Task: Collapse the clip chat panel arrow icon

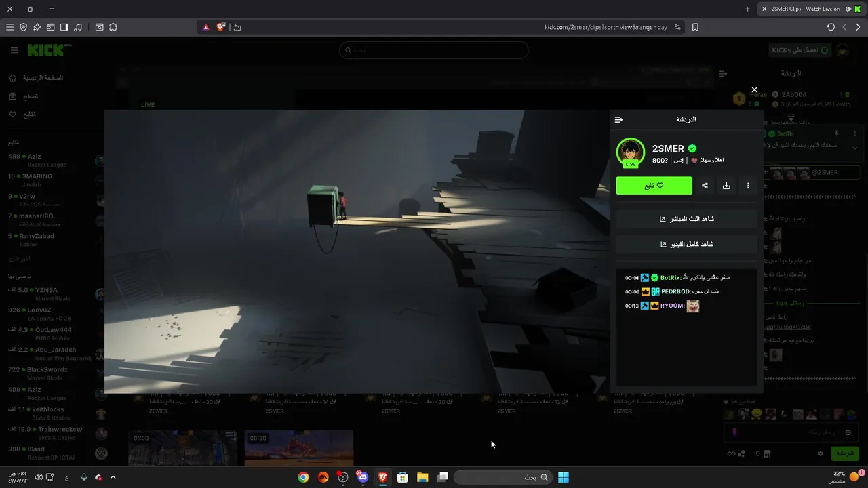Action: (x=618, y=119)
